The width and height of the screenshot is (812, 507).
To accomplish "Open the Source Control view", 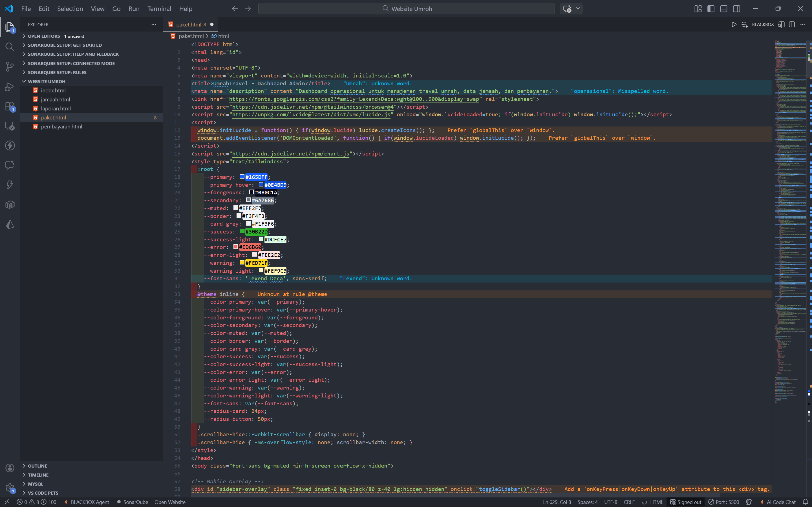I will point(10,66).
